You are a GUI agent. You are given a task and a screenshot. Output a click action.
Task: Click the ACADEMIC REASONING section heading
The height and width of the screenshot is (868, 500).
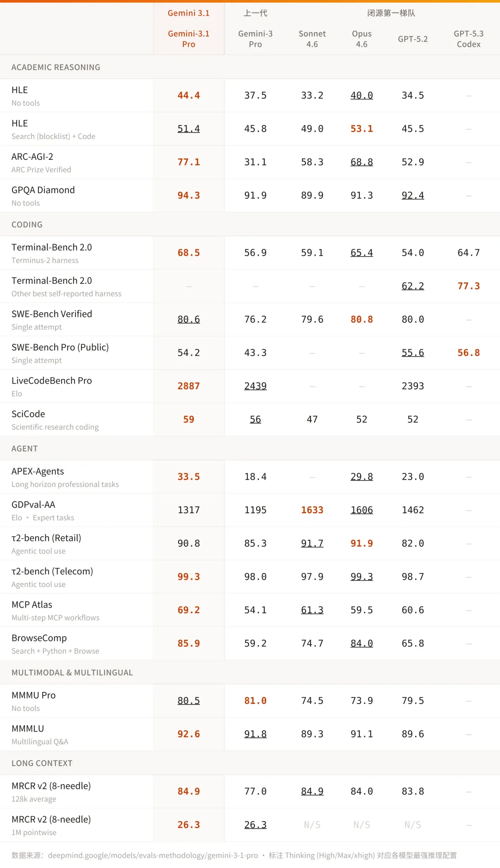[x=56, y=67]
